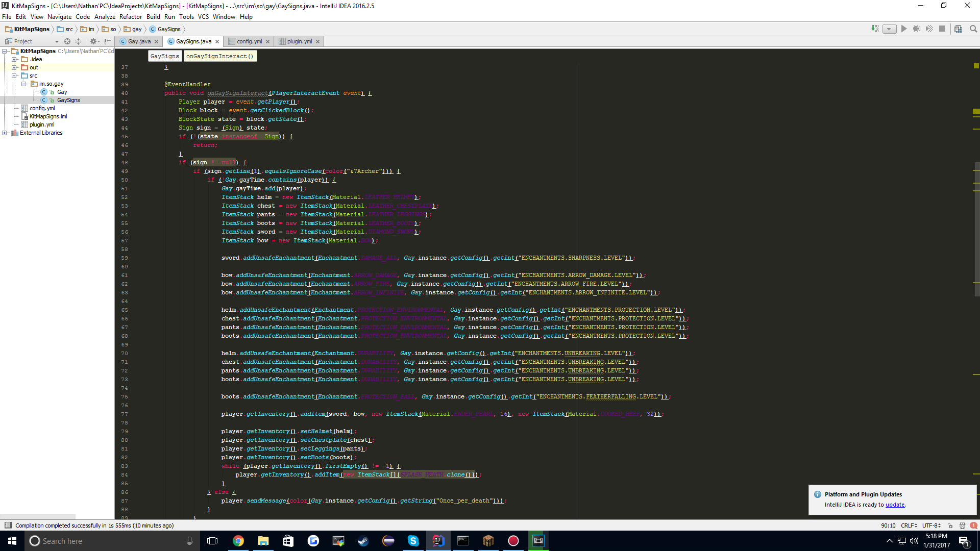Viewport: 980px width, 551px height.
Task: Click the scroll from source target icon
Action: (x=67, y=41)
